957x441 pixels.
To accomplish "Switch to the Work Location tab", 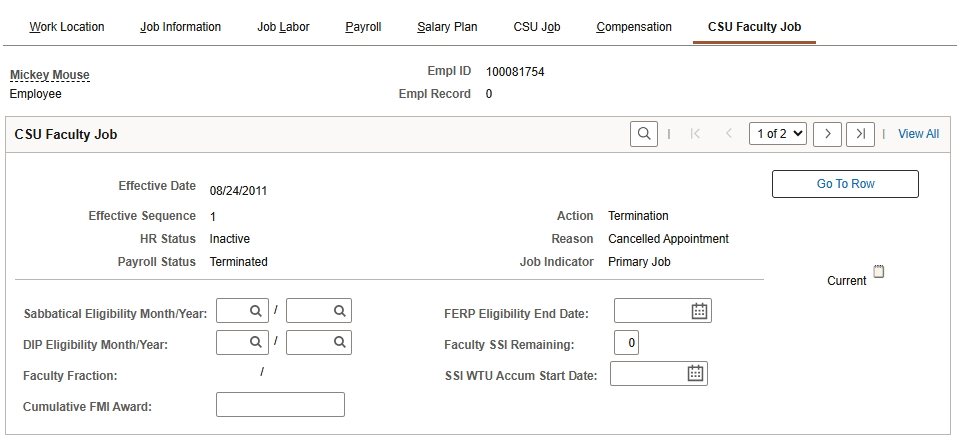I will point(67,27).
